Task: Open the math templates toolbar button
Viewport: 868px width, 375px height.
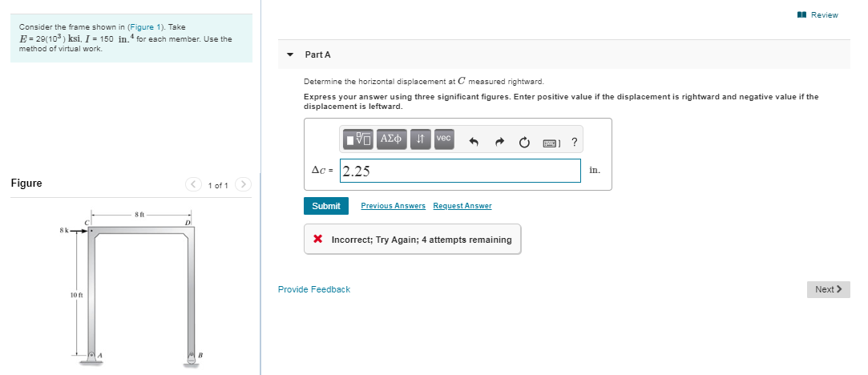Action: pos(359,139)
